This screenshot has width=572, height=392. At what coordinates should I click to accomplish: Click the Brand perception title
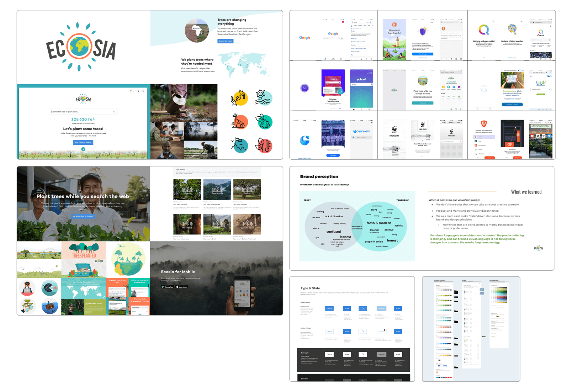(x=319, y=176)
